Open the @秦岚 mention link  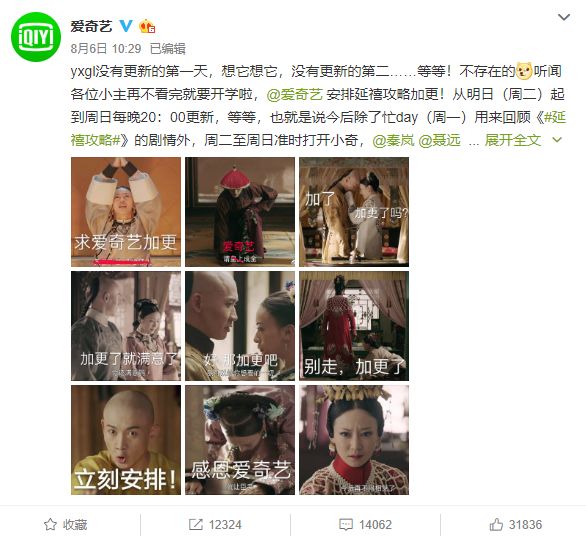393,140
